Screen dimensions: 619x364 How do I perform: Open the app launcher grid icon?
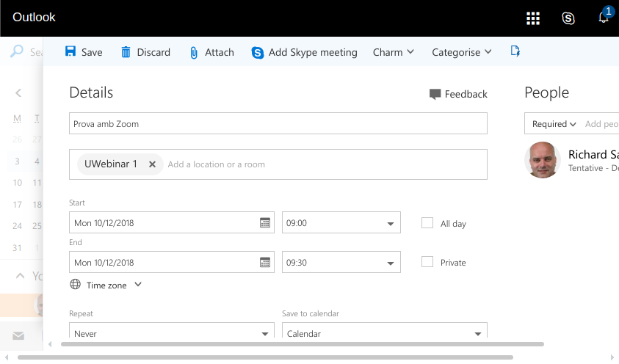(533, 18)
